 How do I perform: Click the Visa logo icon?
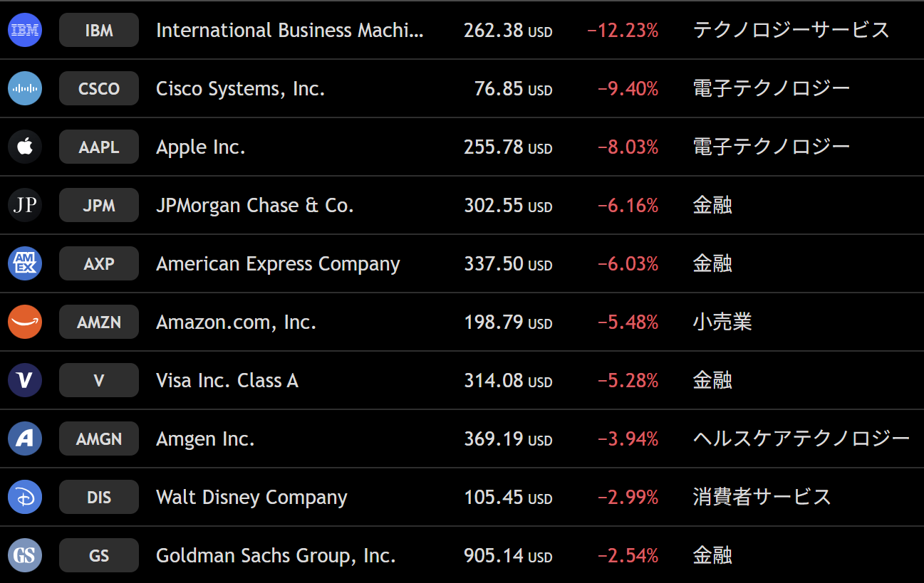point(25,380)
